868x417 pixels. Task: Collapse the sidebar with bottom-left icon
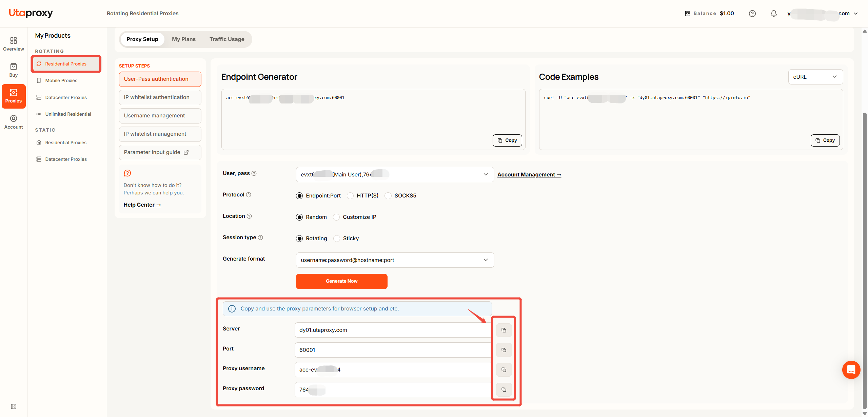point(14,406)
